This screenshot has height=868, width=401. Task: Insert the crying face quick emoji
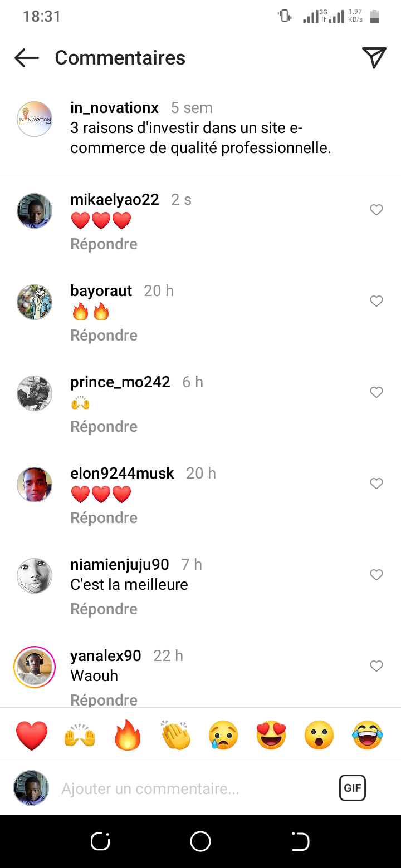[x=223, y=735]
